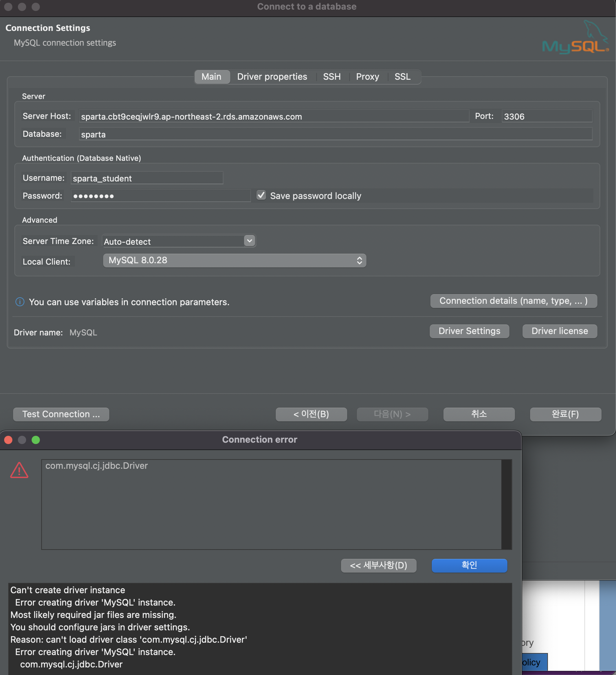Click the 'Connection Settings' heading

[x=48, y=28]
